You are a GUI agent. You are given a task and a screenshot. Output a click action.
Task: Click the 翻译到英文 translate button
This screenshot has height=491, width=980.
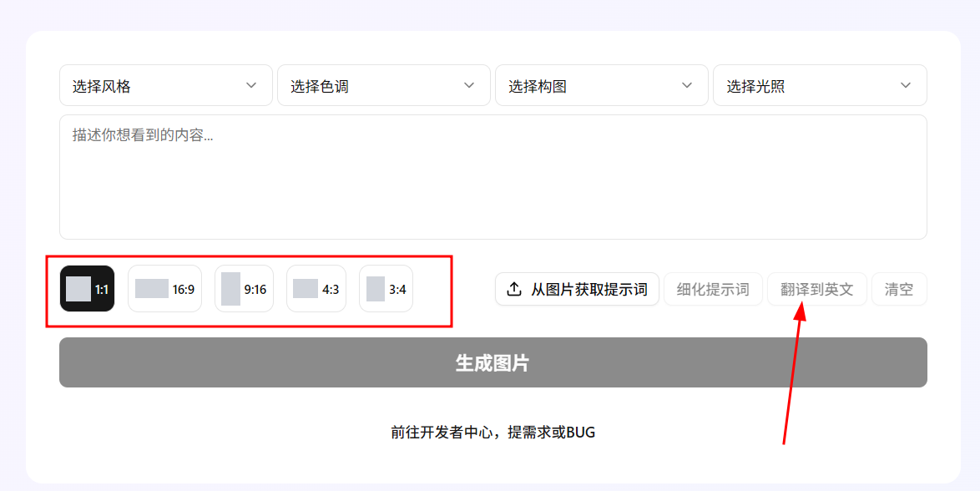[x=817, y=289]
